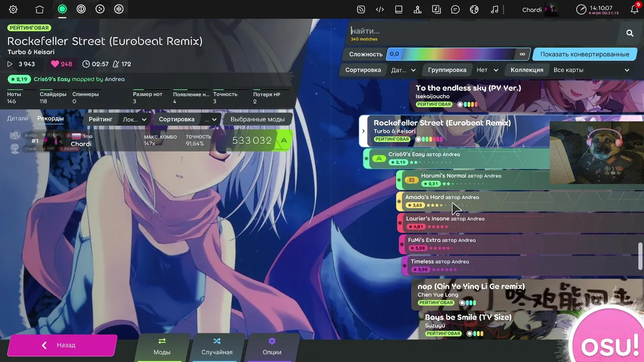Click Turbo & Keisari artist text top-left
The height and width of the screenshot is (362, 644).
coord(31,52)
